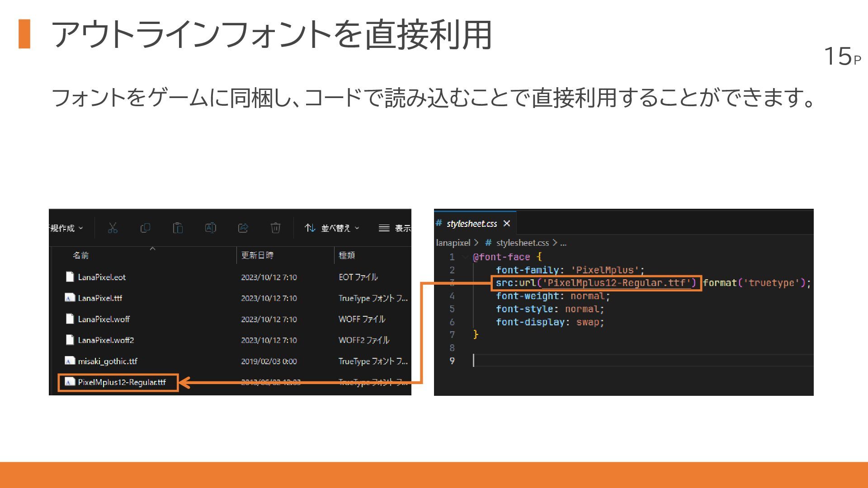Image resolution: width=868 pixels, height=488 pixels.
Task: Select the LanaPixel.woff file
Action: (x=104, y=319)
